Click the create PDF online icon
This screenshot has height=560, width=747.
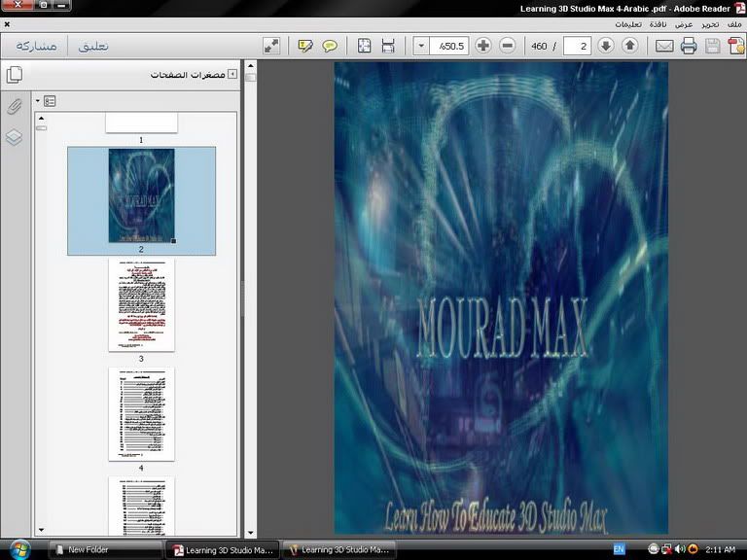pos(736,46)
